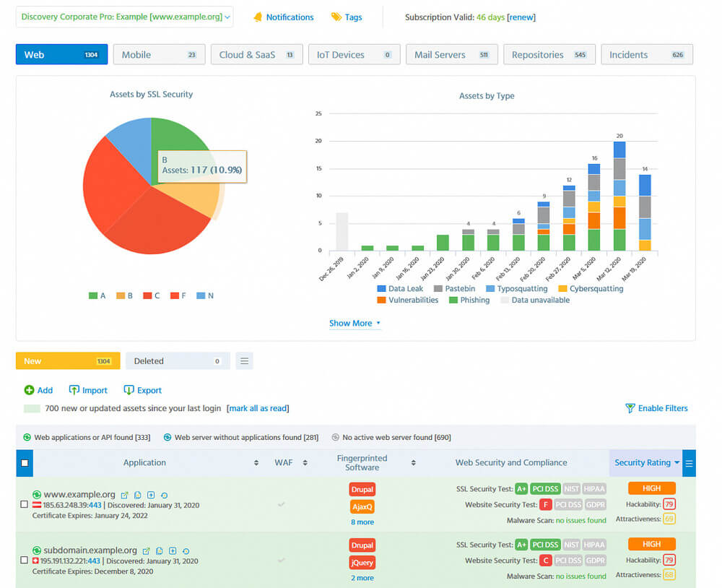Toggle the select-all checkbox in the table header
Viewport: 722px width, 588px height.
click(x=24, y=462)
